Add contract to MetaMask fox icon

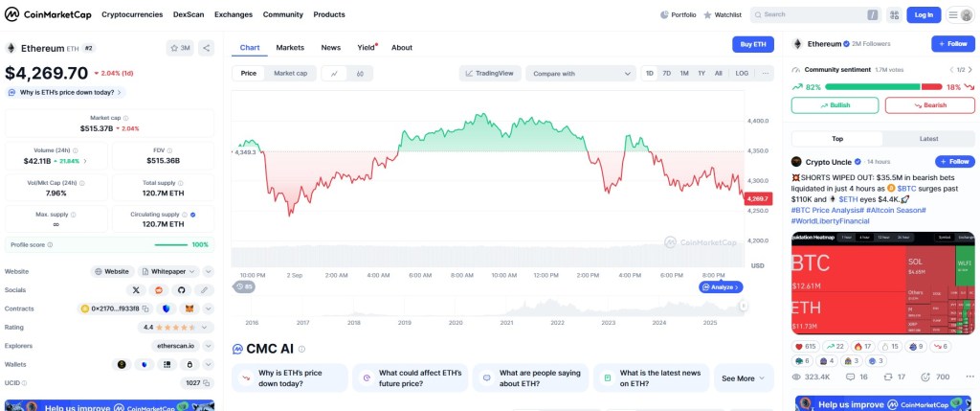(188, 309)
